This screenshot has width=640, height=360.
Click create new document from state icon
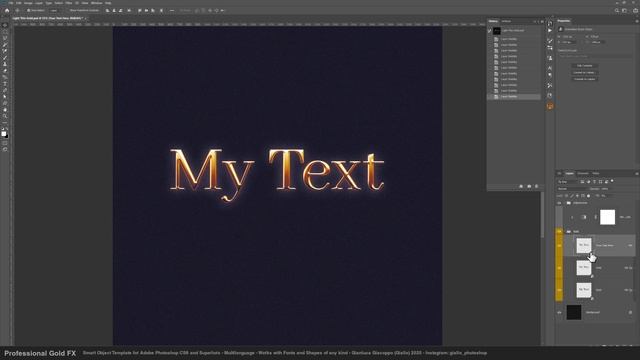tap(521, 186)
